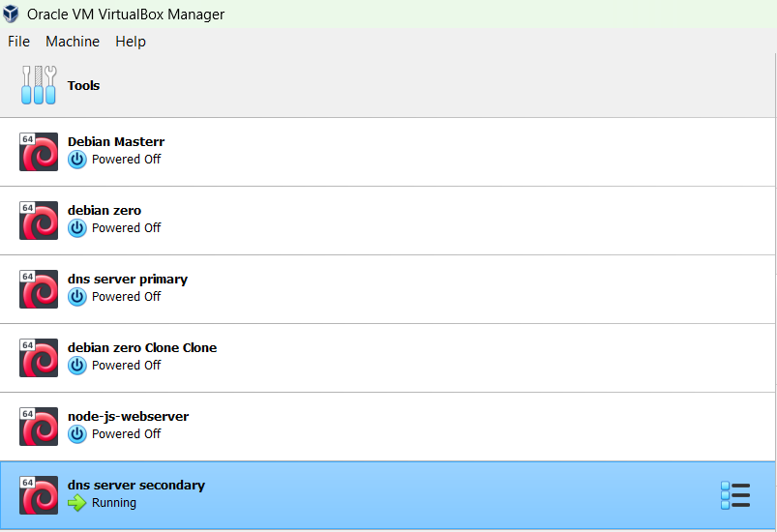
Task: Click Powered Off status under debian zero Clone Clone
Action: [x=127, y=365]
